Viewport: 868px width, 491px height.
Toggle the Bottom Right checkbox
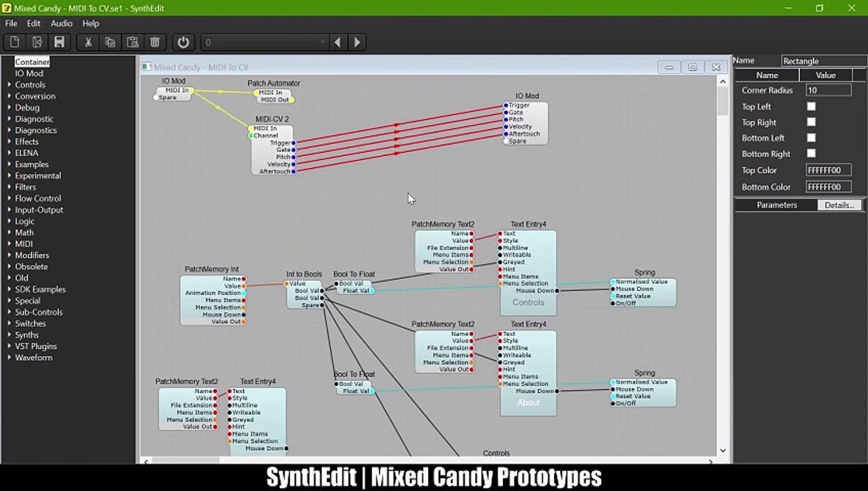tap(811, 153)
